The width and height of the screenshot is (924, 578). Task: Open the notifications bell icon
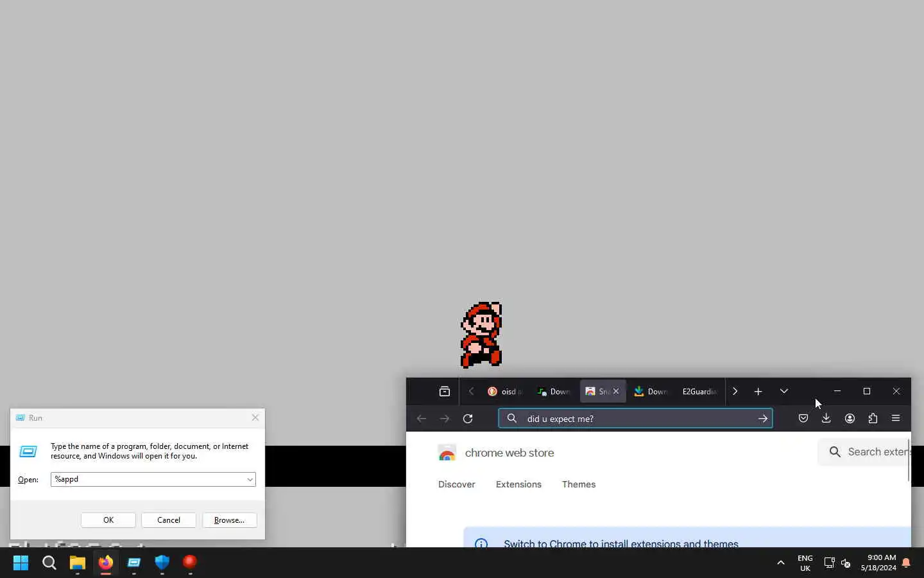tap(906, 563)
